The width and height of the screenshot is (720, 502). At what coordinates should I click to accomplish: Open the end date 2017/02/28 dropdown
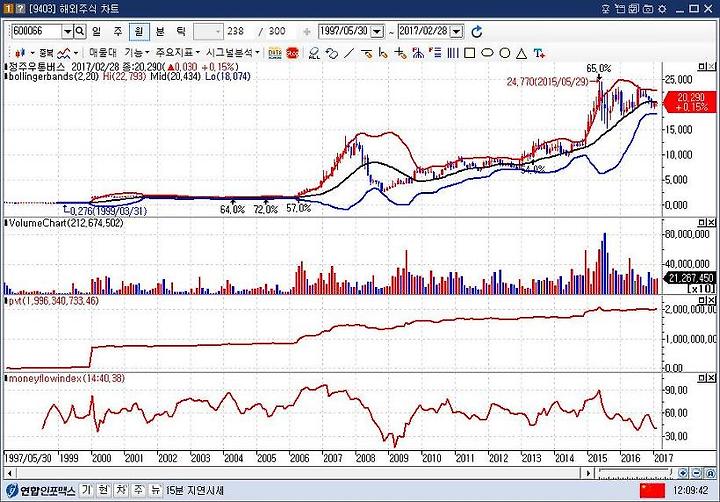point(456,31)
